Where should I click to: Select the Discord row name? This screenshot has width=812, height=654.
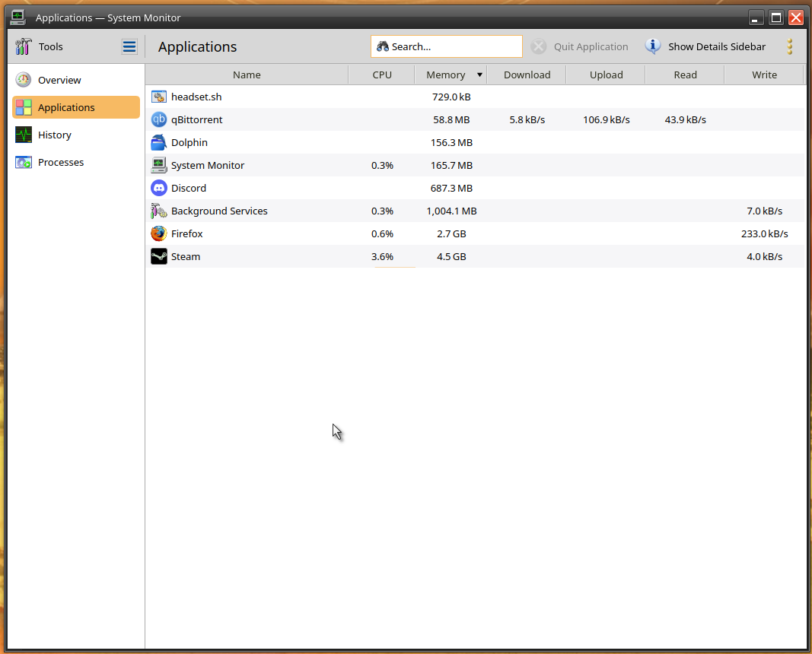(189, 188)
